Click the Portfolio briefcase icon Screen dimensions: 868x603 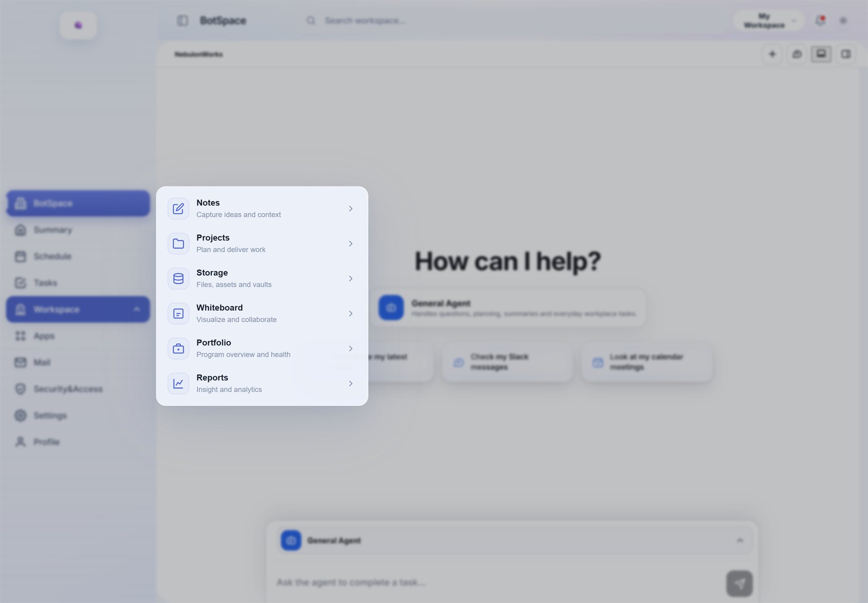tap(178, 348)
